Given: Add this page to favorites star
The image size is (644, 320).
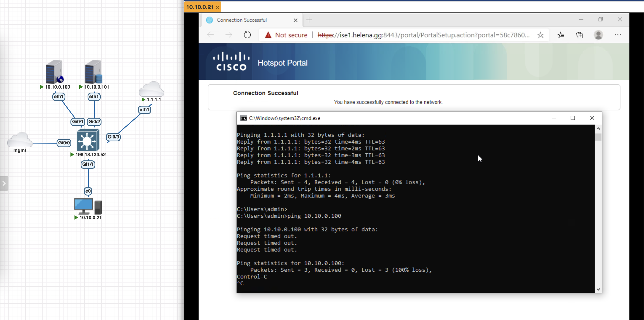Looking at the screenshot, I should (540, 35).
